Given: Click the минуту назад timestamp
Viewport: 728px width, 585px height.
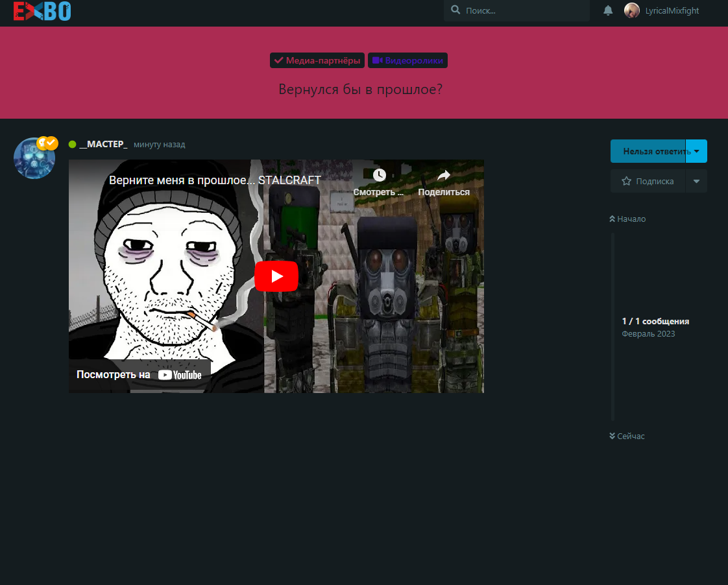Looking at the screenshot, I should [x=159, y=145].
